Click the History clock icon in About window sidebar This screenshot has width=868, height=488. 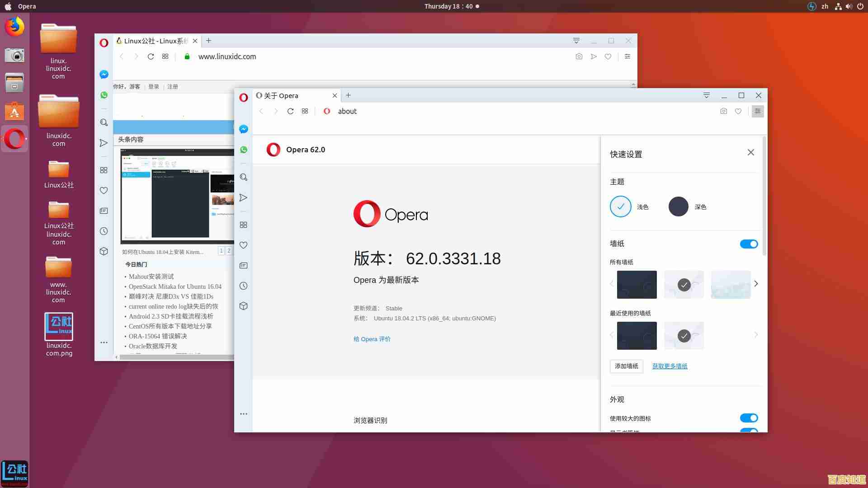[243, 286]
